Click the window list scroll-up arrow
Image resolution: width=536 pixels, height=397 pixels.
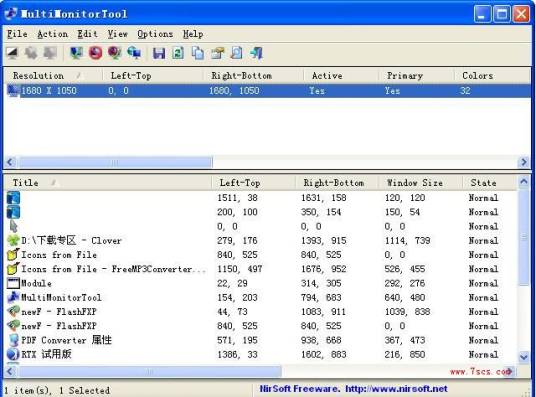click(x=524, y=182)
